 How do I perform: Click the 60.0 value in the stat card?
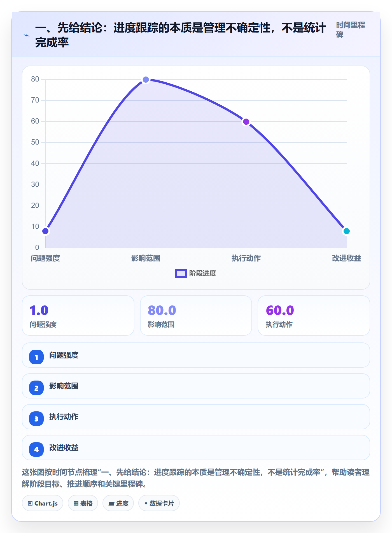coord(280,310)
